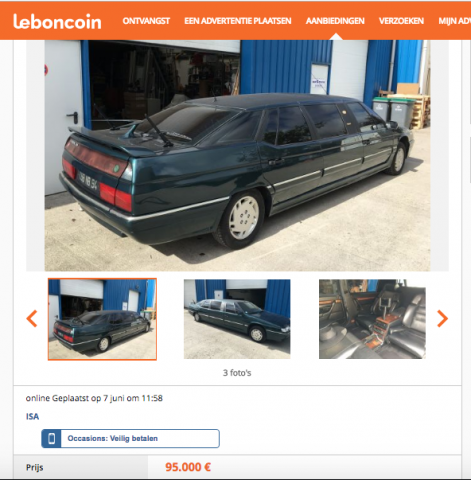Open the Mijn advertenties menu item
This screenshot has height=480, width=471.
pos(455,21)
